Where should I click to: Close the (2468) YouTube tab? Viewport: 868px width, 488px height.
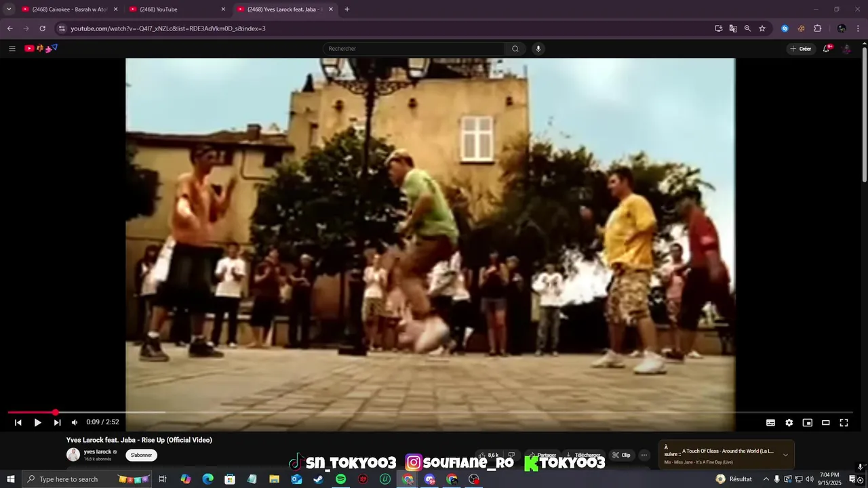tap(223, 9)
